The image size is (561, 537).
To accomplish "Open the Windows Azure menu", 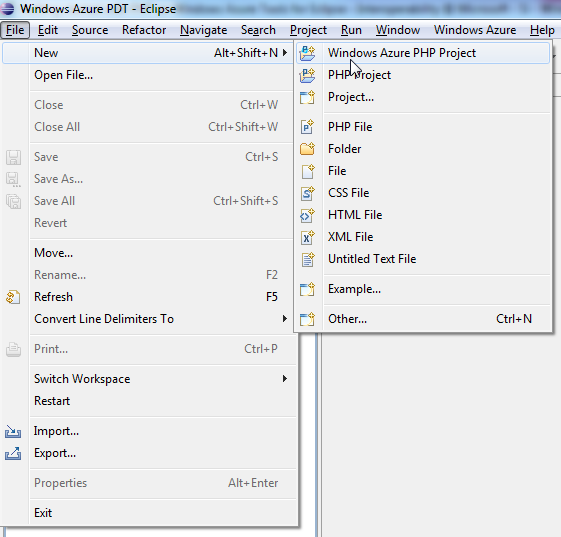I will click(x=475, y=30).
